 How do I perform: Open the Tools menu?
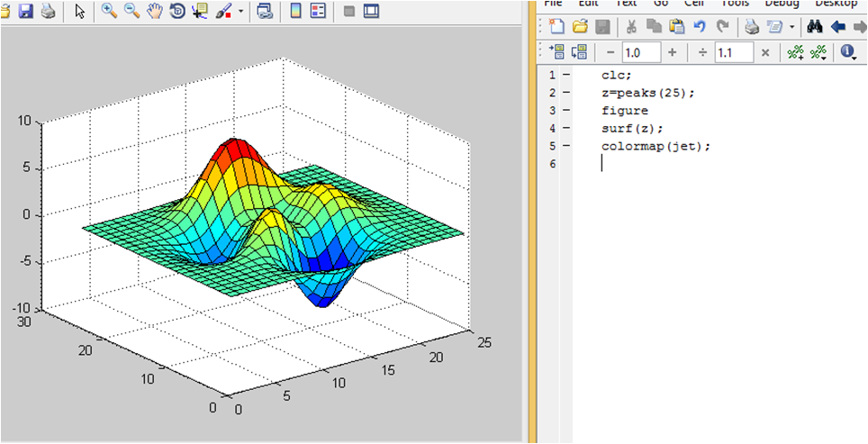pos(735,4)
